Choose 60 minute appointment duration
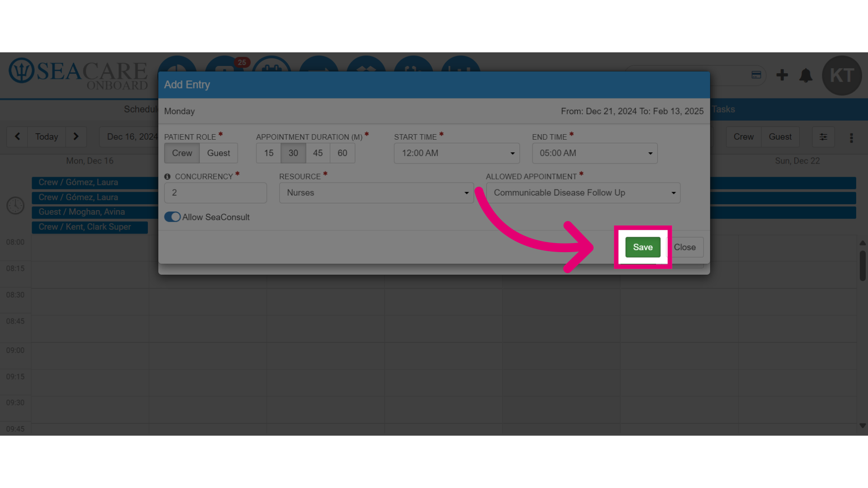This screenshot has height=488, width=868. pos(342,153)
